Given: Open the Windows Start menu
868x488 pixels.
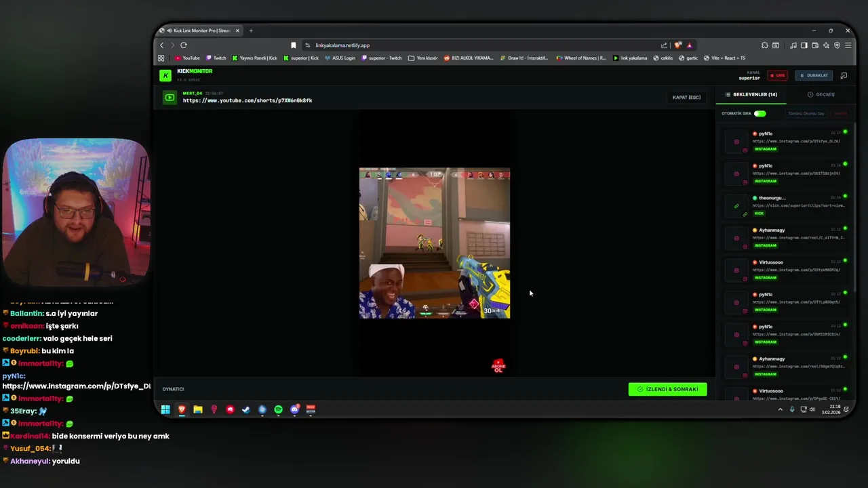Looking at the screenshot, I should point(165,409).
